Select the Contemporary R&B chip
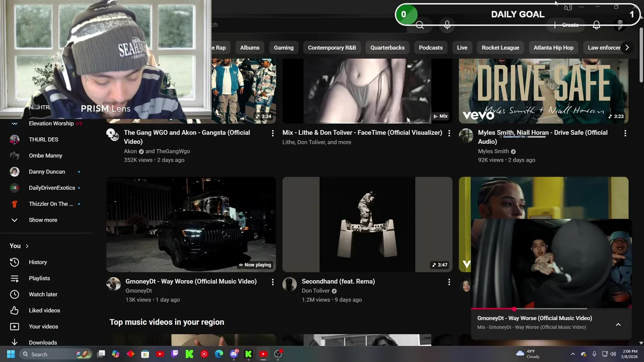 pyautogui.click(x=332, y=48)
